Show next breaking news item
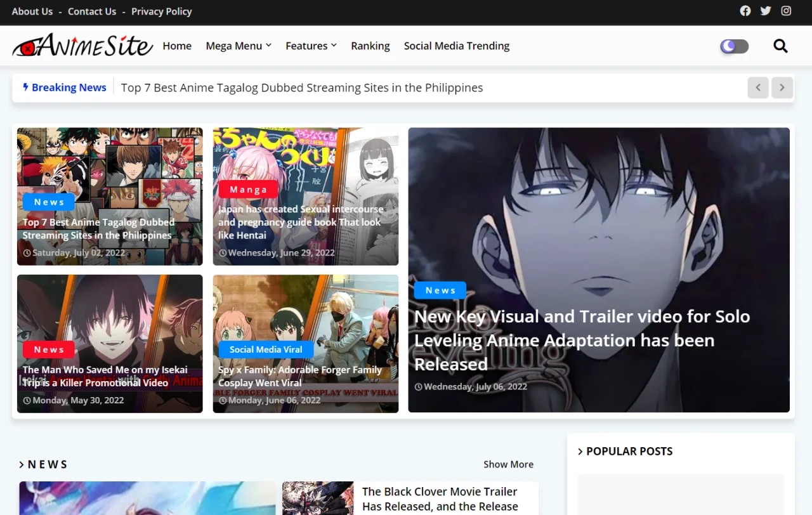This screenshot has height=515, width=812. (782, 88)
